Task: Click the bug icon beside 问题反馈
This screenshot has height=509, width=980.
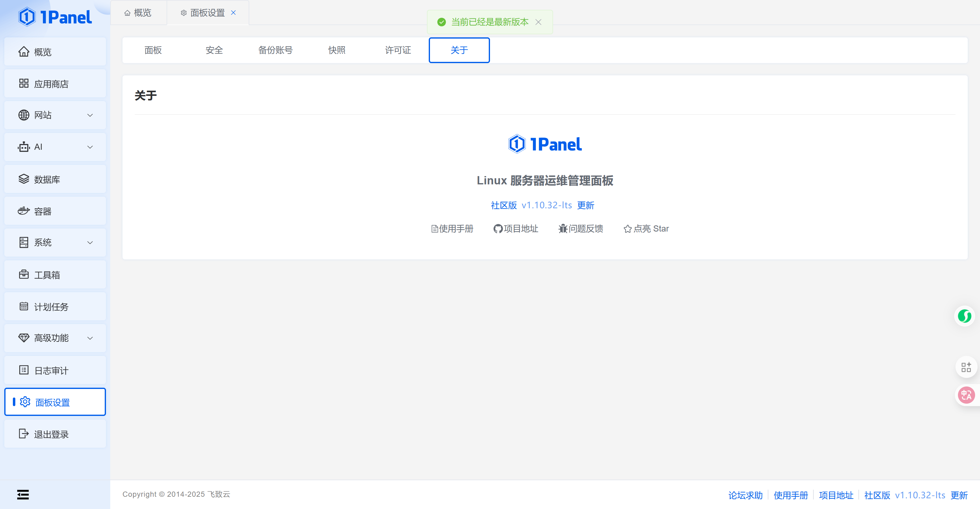Action: [x=563, y=229]
